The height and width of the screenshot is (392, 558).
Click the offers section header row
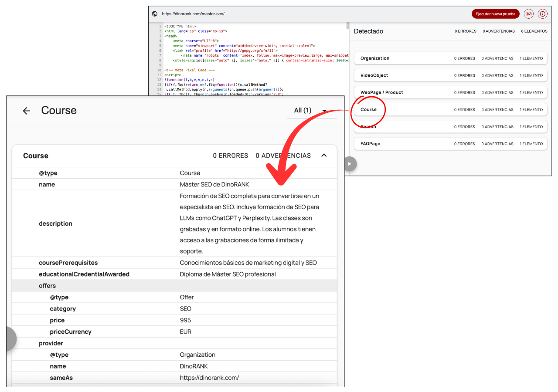click(x=174, y=286)
